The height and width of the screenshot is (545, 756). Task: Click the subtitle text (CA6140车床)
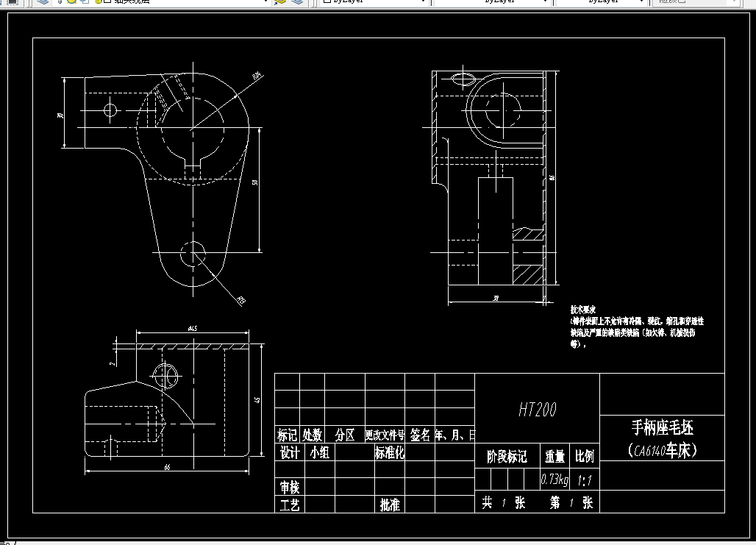coord(663,450)
